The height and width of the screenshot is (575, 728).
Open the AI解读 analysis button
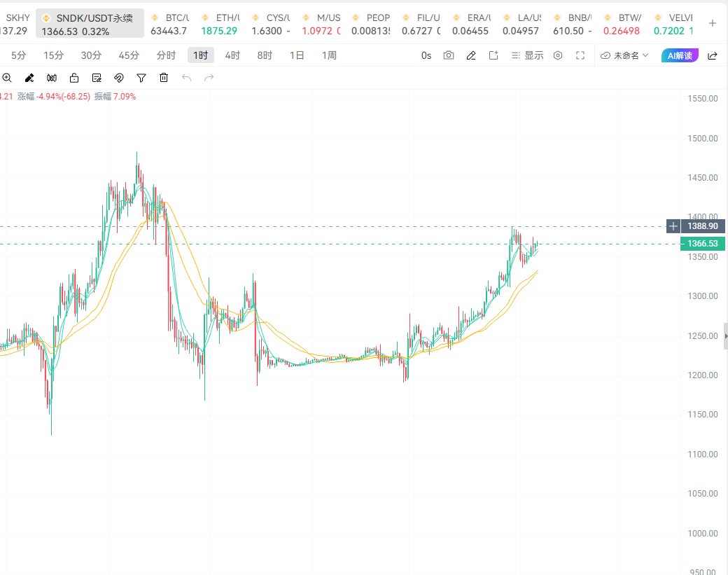click(680, 55)
